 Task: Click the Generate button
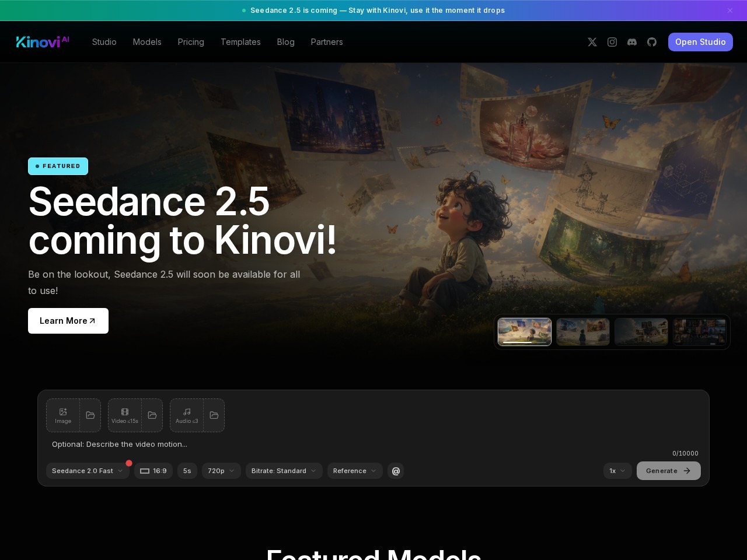tap(669, 471)
